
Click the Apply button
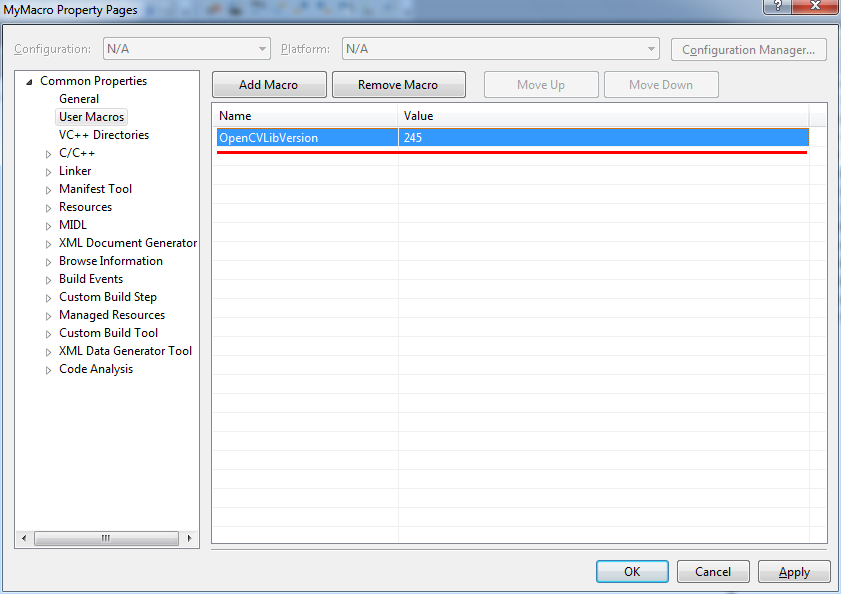click(x=794, y=571)
